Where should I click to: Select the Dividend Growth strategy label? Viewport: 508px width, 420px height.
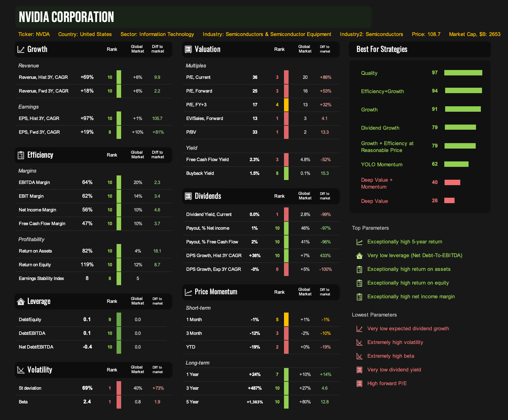pos(380,128)
